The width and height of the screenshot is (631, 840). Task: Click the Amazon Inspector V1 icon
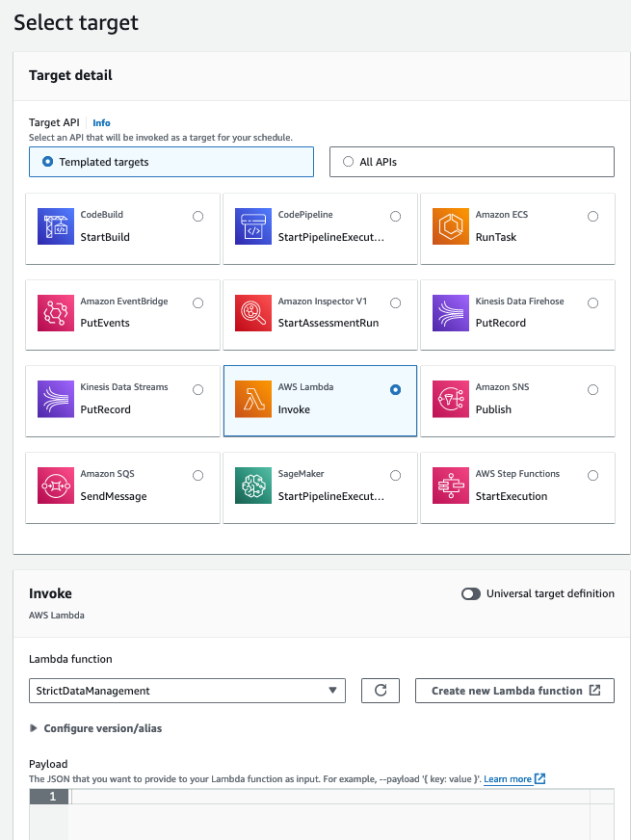[253, 313]
